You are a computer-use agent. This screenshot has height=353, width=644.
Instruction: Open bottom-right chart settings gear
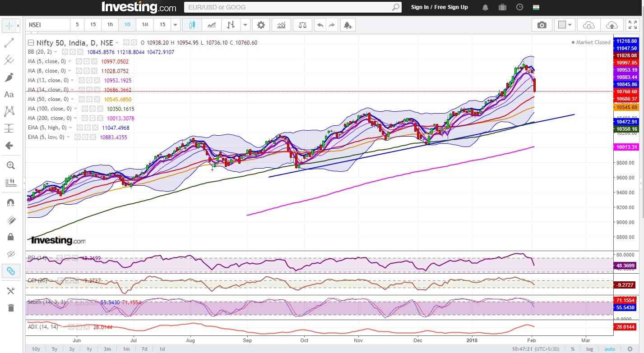tap(630, 349)
